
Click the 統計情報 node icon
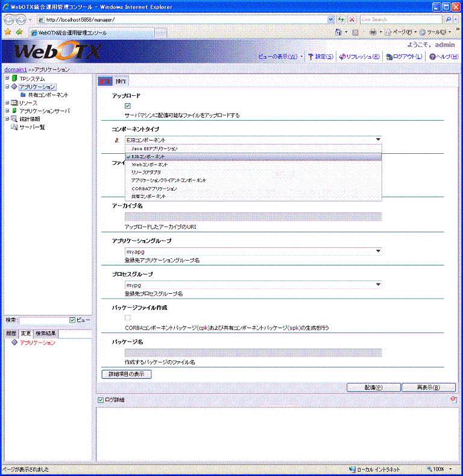[x=14, y=119]
